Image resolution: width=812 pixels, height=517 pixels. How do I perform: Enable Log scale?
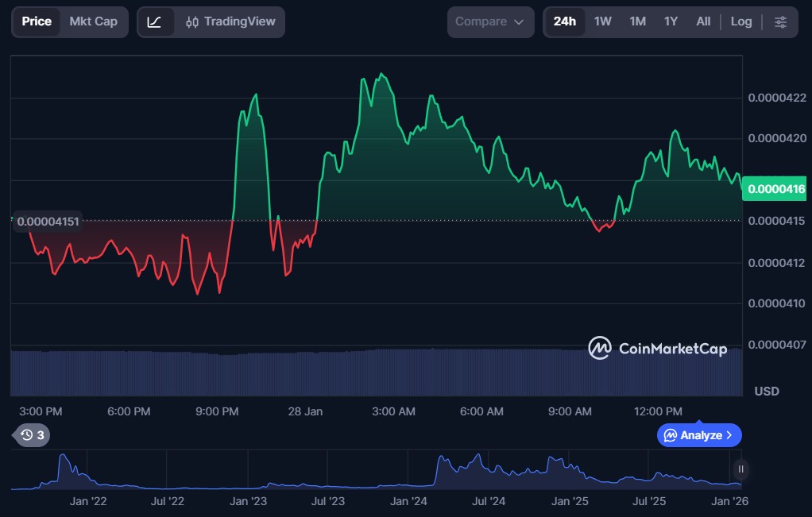[x=740, y=21]
